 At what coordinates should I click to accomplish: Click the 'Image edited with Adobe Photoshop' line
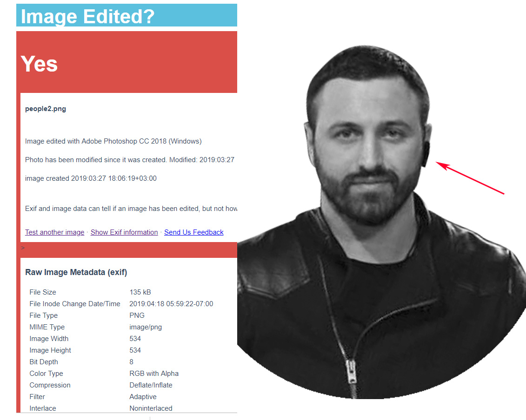click(113, 141)
